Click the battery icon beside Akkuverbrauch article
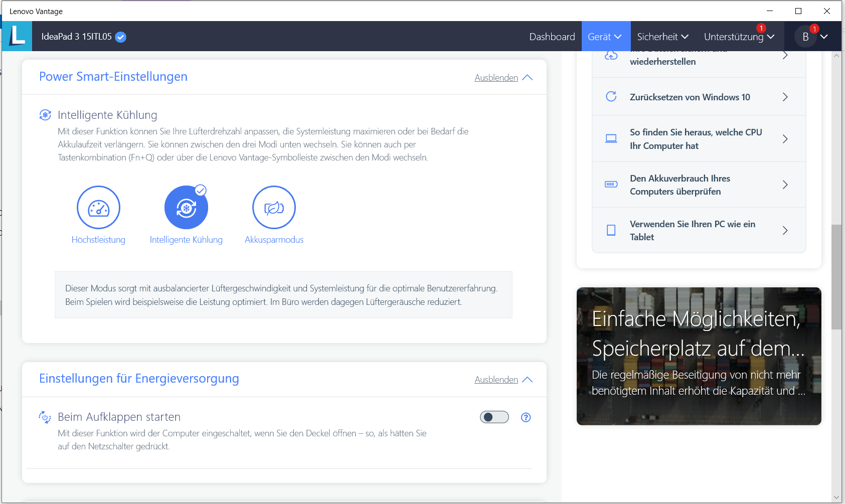Screen dimensions: 845x504 pos(611,184)
